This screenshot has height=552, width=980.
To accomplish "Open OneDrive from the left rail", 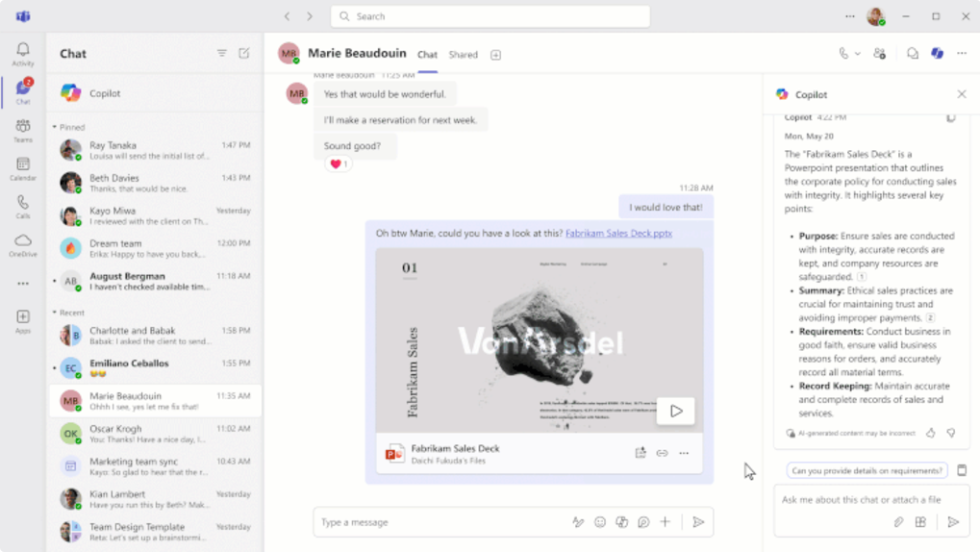I will click(23, 245).
